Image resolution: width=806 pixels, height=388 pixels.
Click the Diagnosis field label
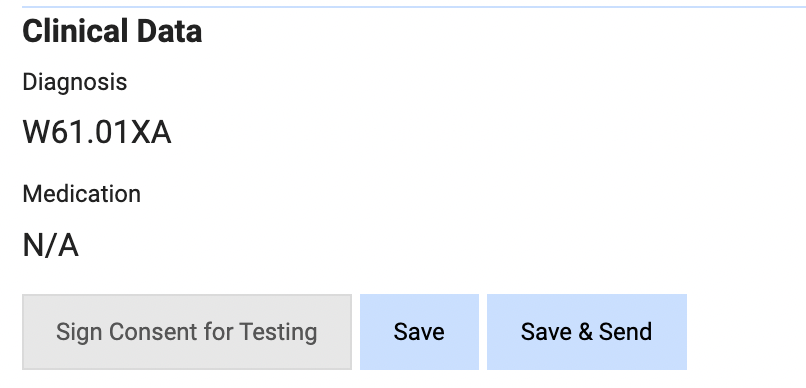pyautogui.click(x=75, y=82)
